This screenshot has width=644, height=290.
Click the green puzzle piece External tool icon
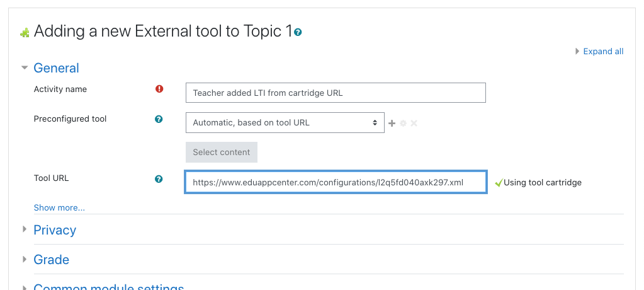coord(25,33)
